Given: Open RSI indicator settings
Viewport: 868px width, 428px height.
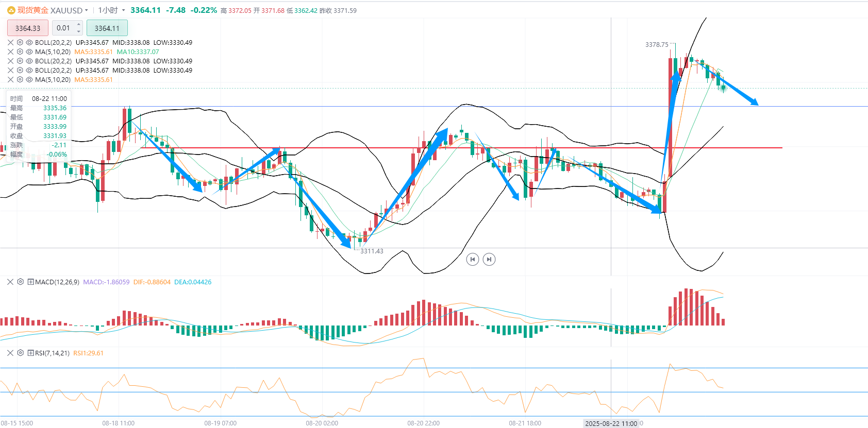Looking at the screenshot, I should tap(21, 353).
